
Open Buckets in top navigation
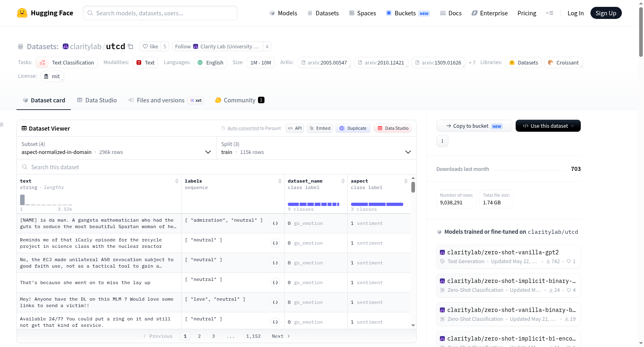[x=408, y=13]
